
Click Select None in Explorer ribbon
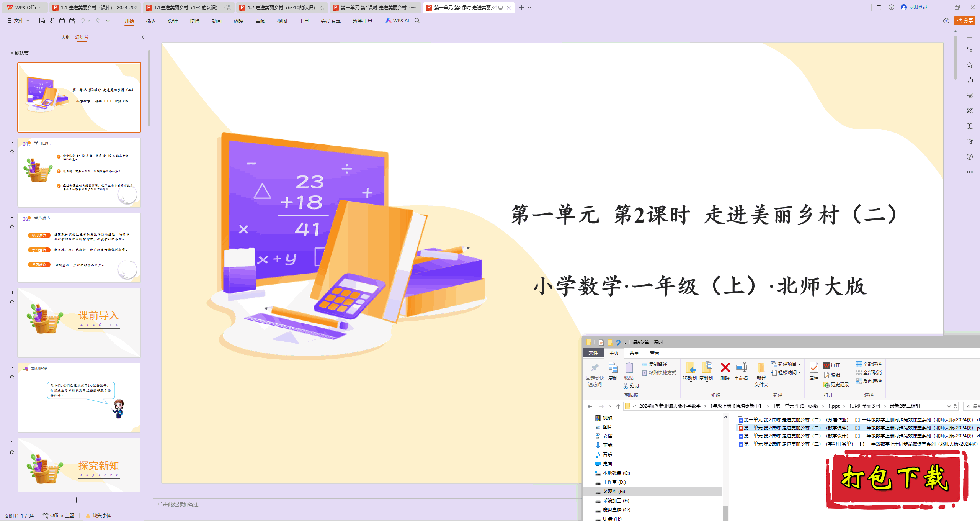tap(869, 373)
